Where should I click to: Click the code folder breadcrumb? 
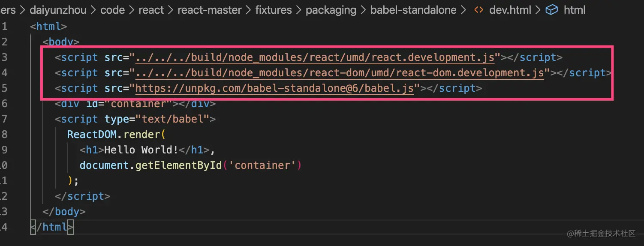click(x=113, y=10)
